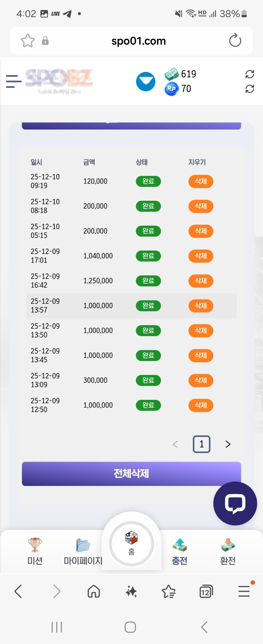This screenshot has width=263, height=644.
Task: Switch to the 마이페이지 tab
Action: click(x=83, y=551)
